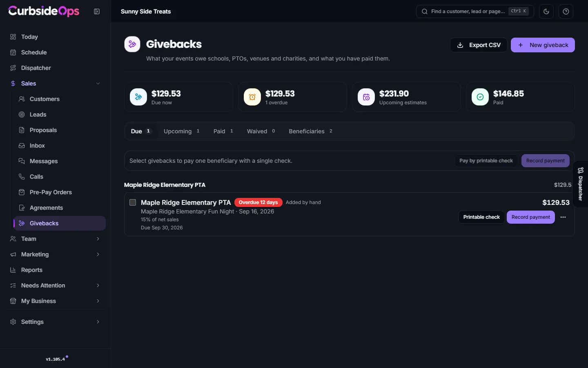Expand the Team section
The height and width of the screenshot is (368, 588).
(x=55, y=239)
